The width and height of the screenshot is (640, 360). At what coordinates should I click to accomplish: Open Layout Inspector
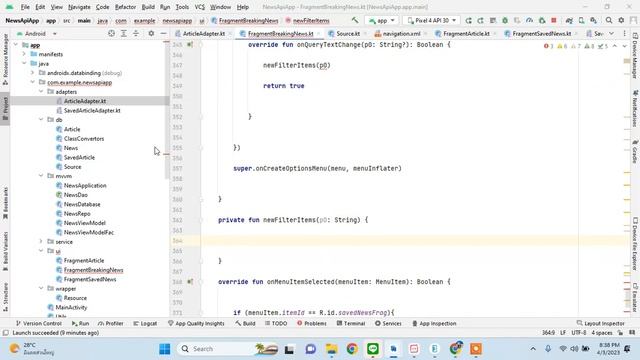click(x=600, y=323)
